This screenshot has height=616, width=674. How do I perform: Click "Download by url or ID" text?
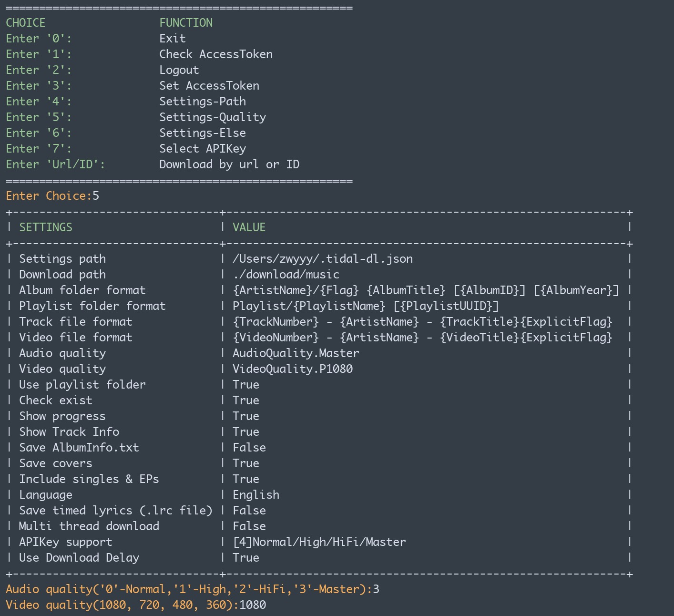coord(229,164)
